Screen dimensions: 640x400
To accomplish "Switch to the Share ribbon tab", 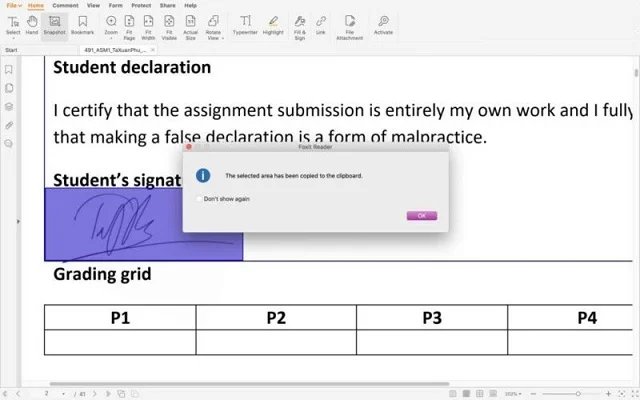I will tap(167, 5).
